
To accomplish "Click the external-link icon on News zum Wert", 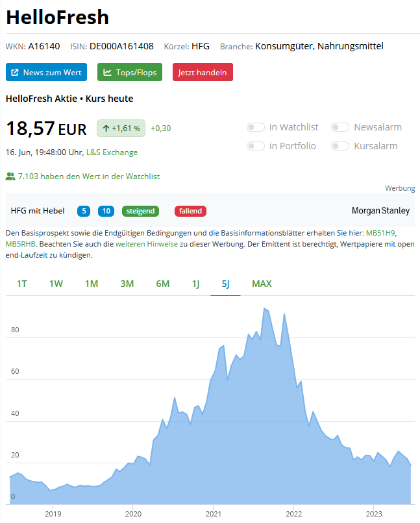I will click(16, 72).
